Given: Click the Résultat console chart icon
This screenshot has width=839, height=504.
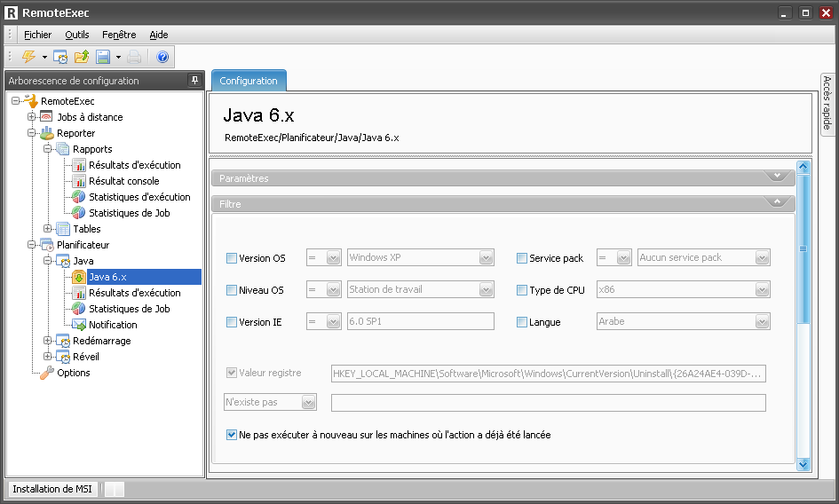Looking at the screenshot, I should click(x=79, y=181).
